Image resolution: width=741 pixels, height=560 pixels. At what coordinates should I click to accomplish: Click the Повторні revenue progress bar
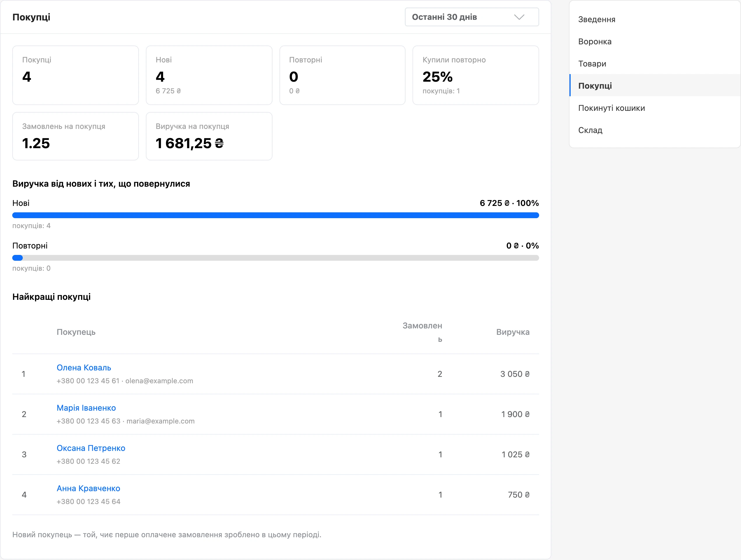point(275,258)
